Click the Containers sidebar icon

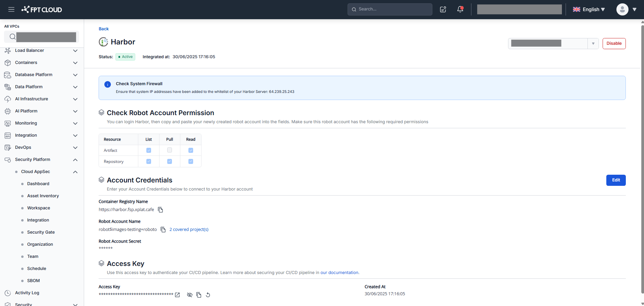pos(7,63)
